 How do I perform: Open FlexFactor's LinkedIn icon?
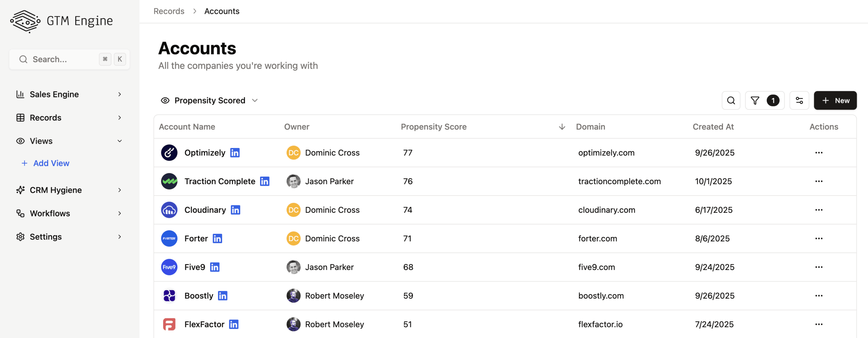click(234, 324)
